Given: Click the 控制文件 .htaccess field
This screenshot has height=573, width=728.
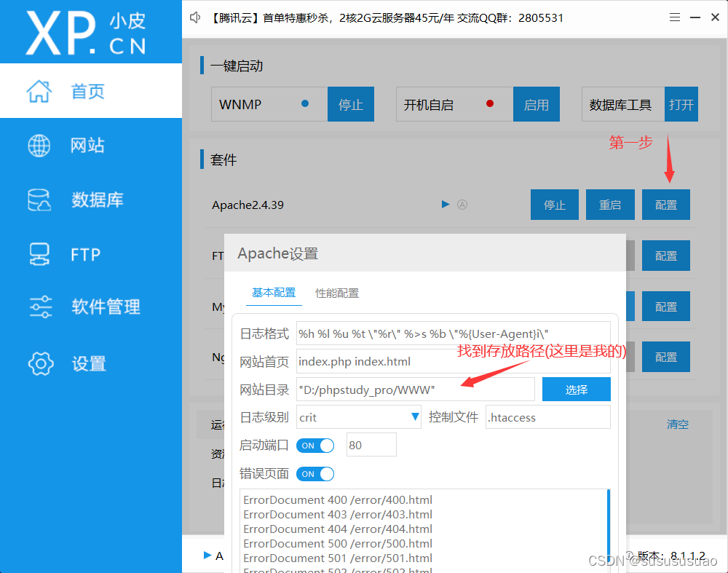Looking at the screenshot, I should coord(548,417).
